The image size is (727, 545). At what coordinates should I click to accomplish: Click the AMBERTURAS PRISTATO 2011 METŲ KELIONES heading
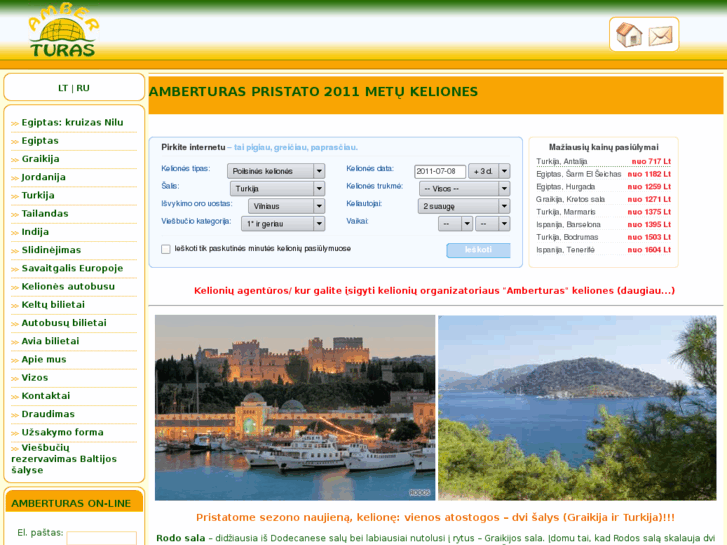(x=313, y=92)
